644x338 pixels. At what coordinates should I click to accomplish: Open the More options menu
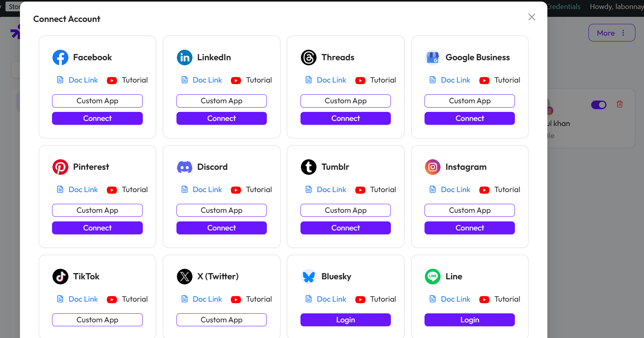tap(611, 33)
